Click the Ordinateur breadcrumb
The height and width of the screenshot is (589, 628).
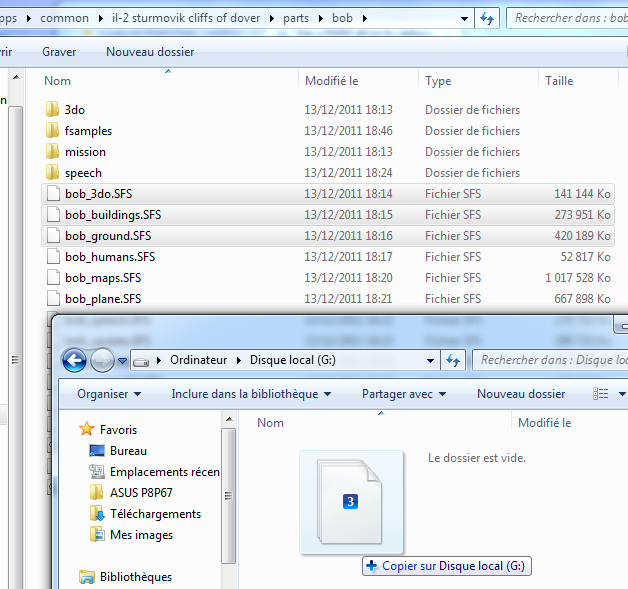point(199,360)
